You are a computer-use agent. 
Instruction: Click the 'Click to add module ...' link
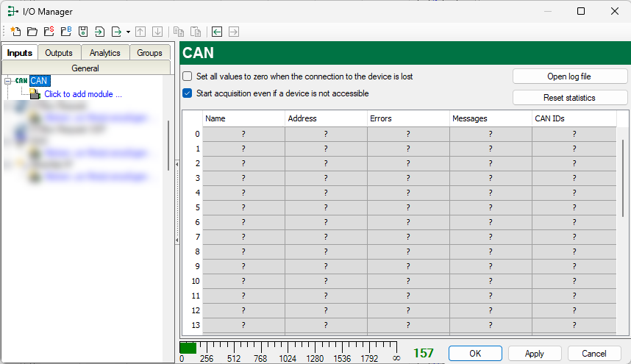83,94
